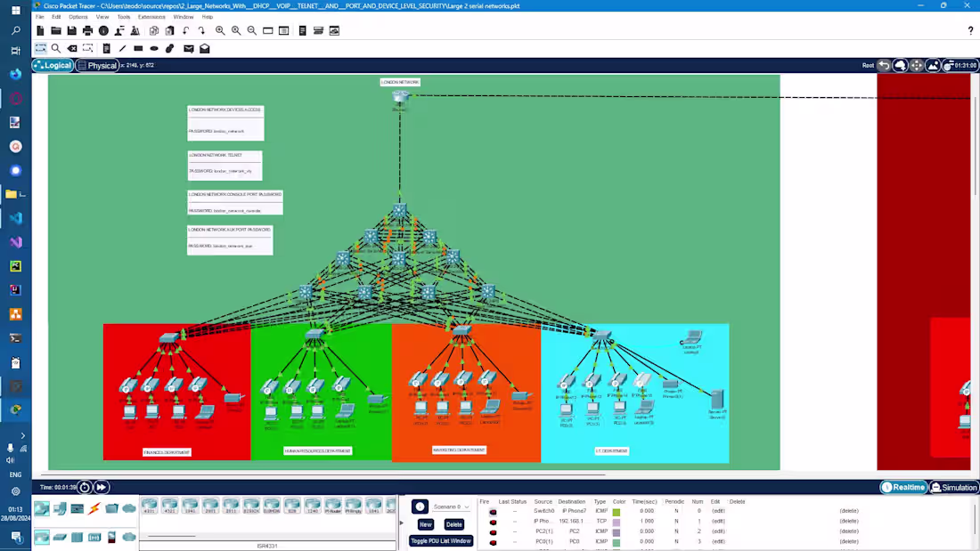Select the Add Simple PDU tool
980x551 pixels.
(x=189, y=48)
